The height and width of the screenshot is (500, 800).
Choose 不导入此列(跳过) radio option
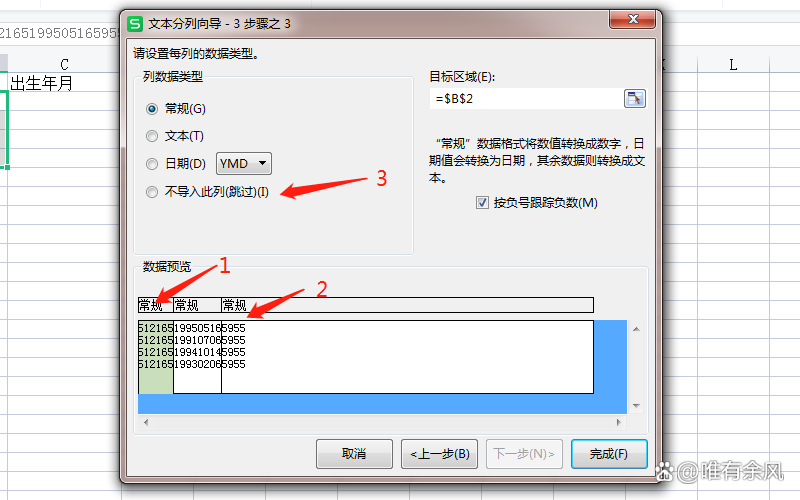click(152, 192)
